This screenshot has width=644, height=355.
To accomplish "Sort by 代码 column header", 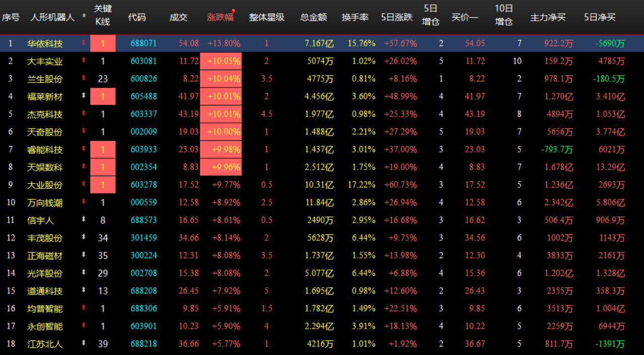I will coord(137,17).
